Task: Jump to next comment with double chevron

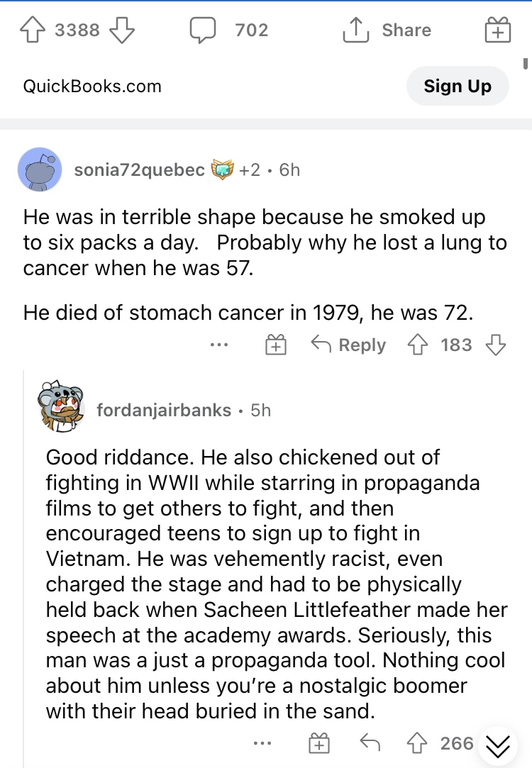Action: tap(498, 747)
